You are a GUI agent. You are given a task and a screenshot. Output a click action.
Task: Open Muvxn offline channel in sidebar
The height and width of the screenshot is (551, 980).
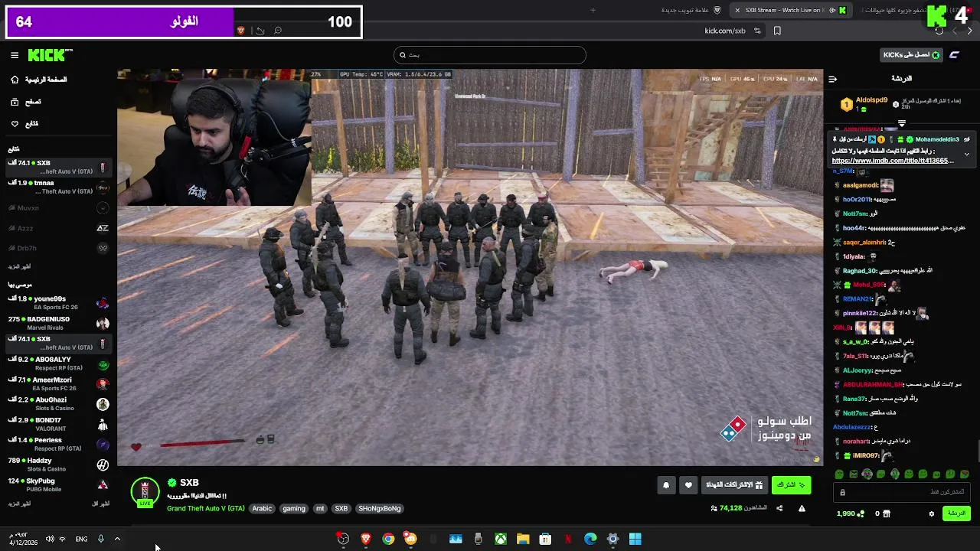[59, 207]
